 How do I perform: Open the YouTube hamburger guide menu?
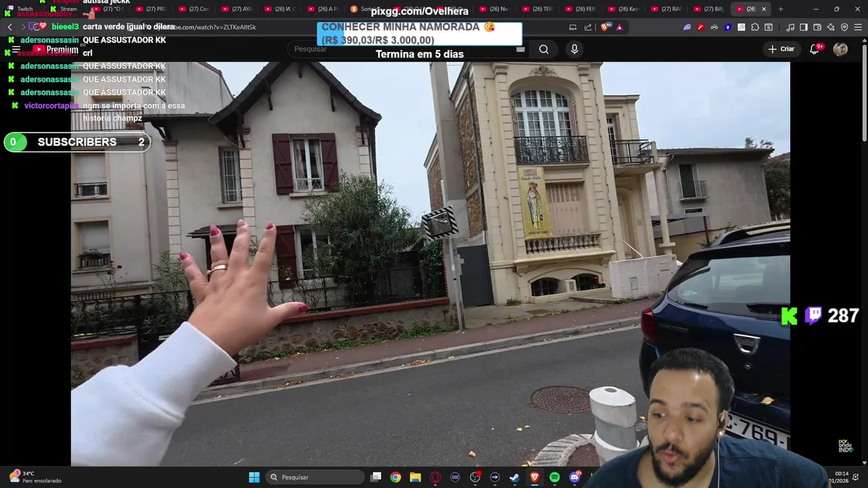[16, 49]
